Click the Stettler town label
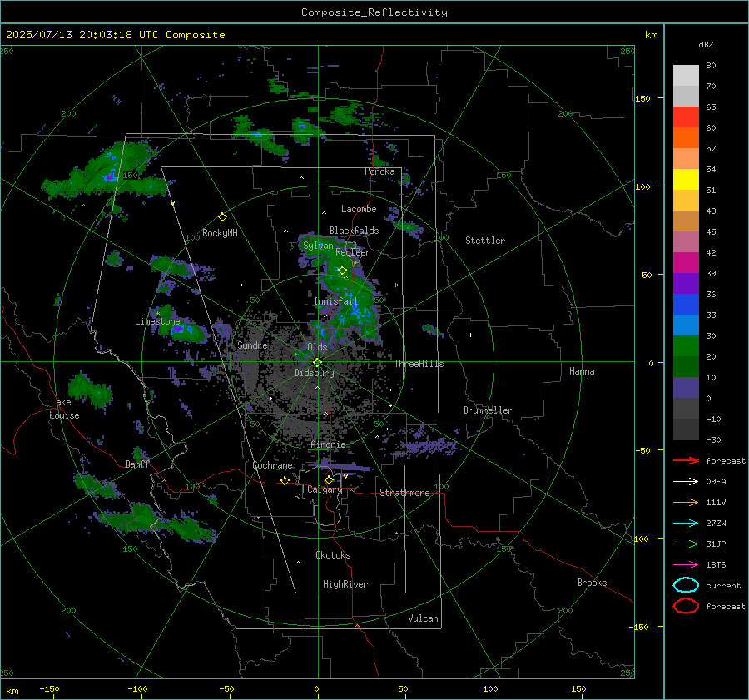Viewport: 749px width, 700px height. pyautogui.click(x=485, y=241)
